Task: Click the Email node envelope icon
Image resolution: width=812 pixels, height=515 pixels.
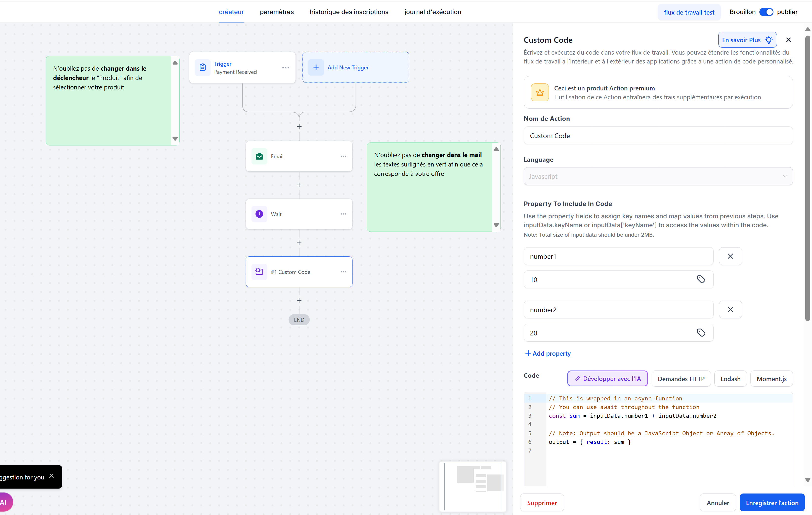Action: click(x=259, y=156)
